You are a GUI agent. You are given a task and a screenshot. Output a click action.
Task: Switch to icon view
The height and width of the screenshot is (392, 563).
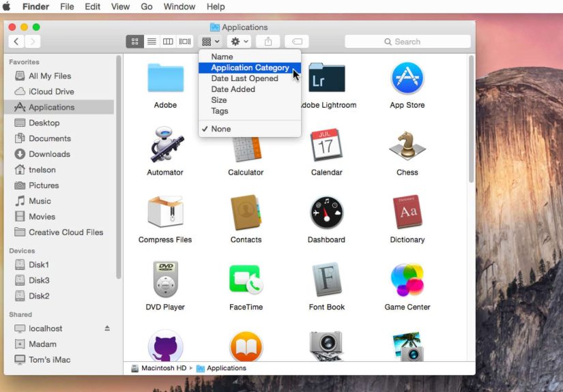pos(135,42)
